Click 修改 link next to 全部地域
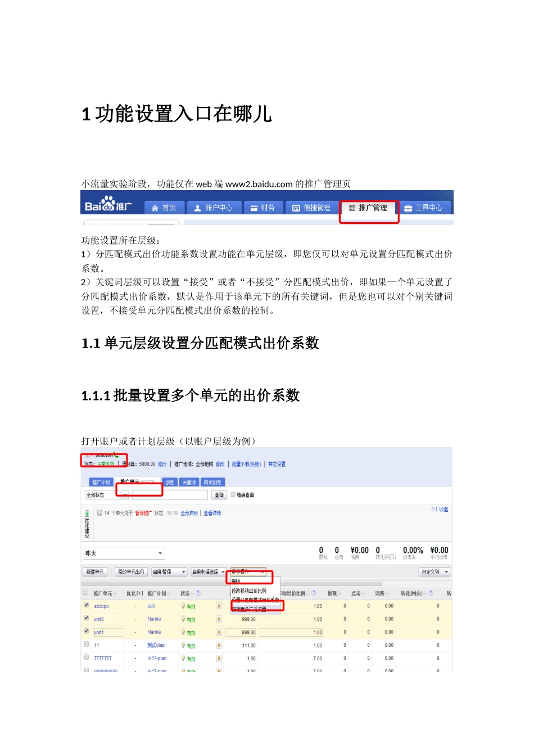 (x=220, y=464)
